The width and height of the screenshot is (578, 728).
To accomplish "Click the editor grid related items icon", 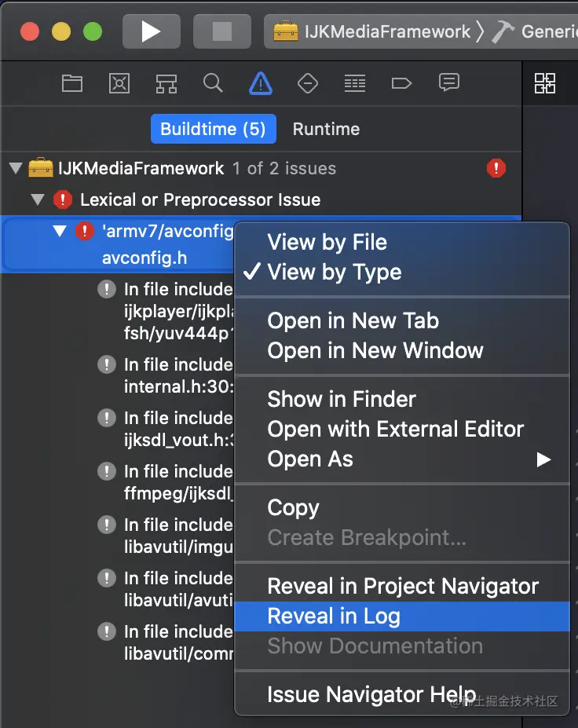I will point(544,83).
